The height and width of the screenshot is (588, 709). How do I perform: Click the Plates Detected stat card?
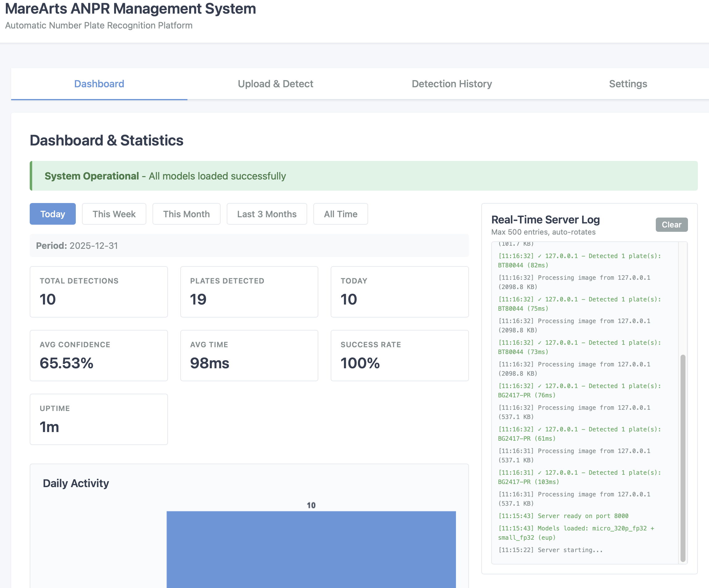pos(249,292)
